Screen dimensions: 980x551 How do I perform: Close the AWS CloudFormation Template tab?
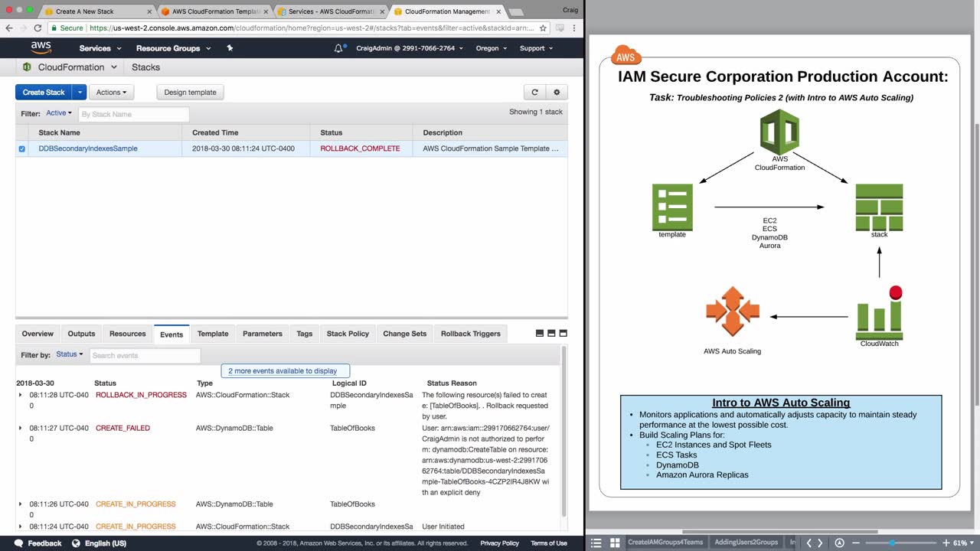pyautogui.click(x=266, y=11)
